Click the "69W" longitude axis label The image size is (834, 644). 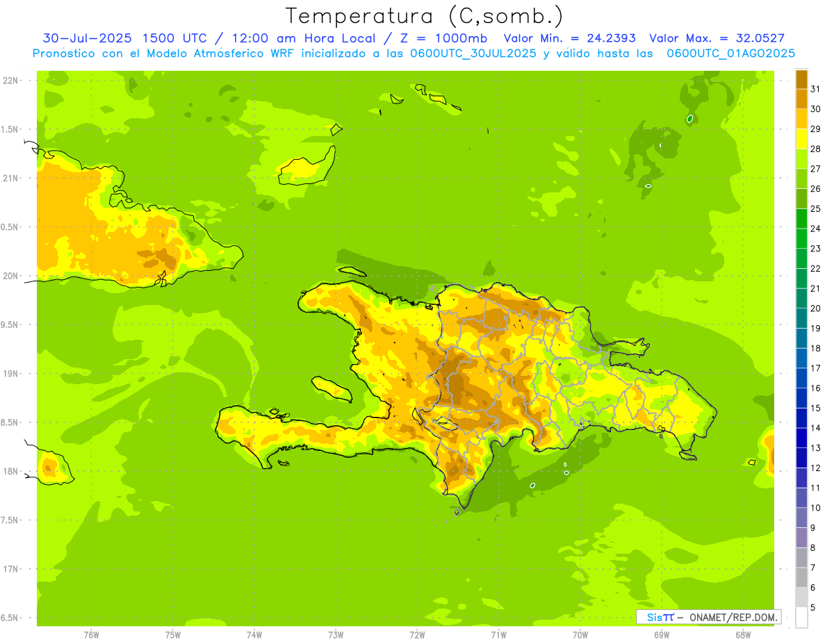[x=661, y=634]
